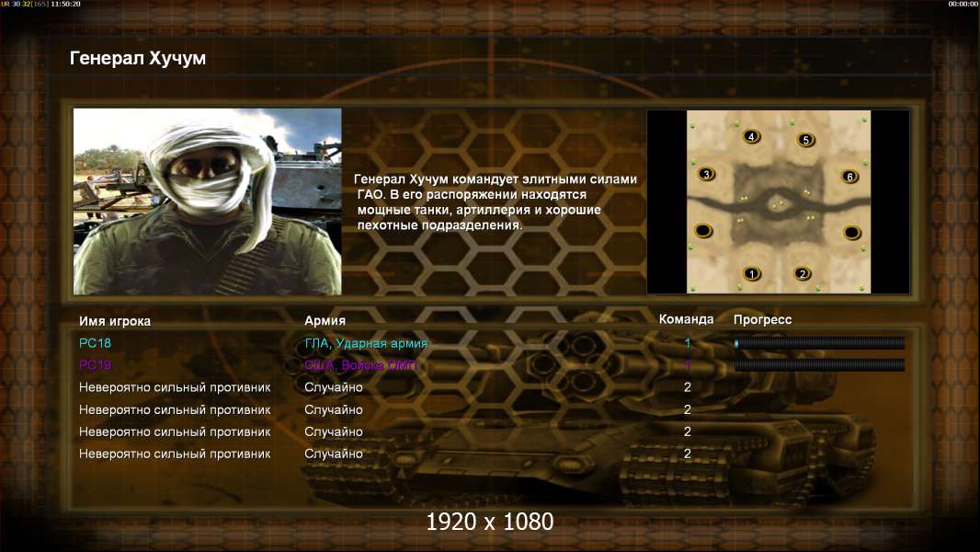Select player PC18 in the list
Screen dimensions: 980x552
click(95, 342)
